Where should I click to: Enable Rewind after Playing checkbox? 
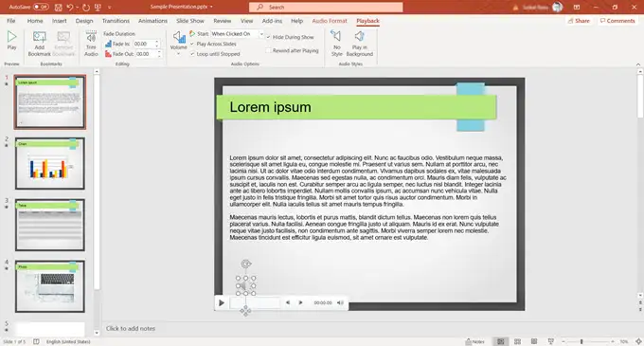pyautogui.click(x=268, y=50)
